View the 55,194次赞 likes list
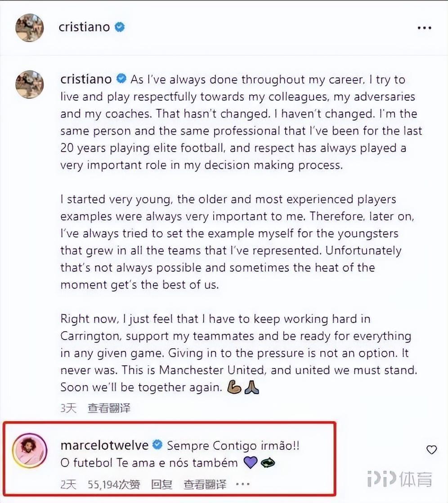Viewport: 448px width, 503px height. point(114,485)
